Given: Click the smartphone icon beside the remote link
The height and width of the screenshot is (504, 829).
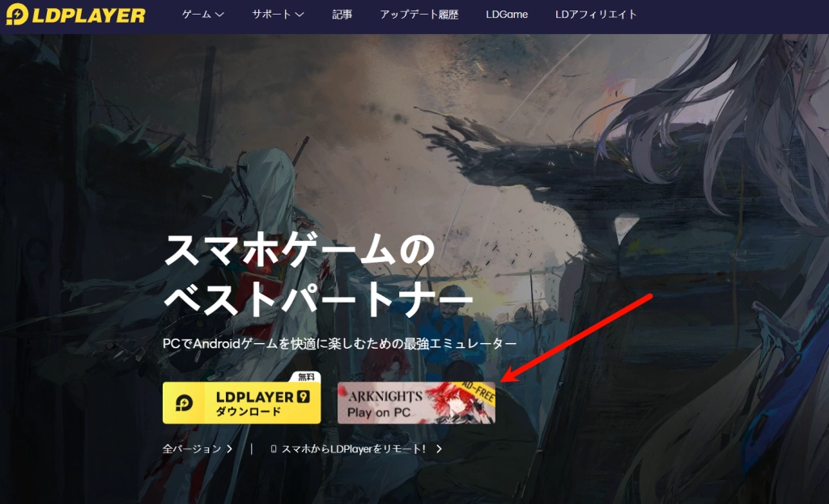Looking at the screenshot, I should (274, 450).
